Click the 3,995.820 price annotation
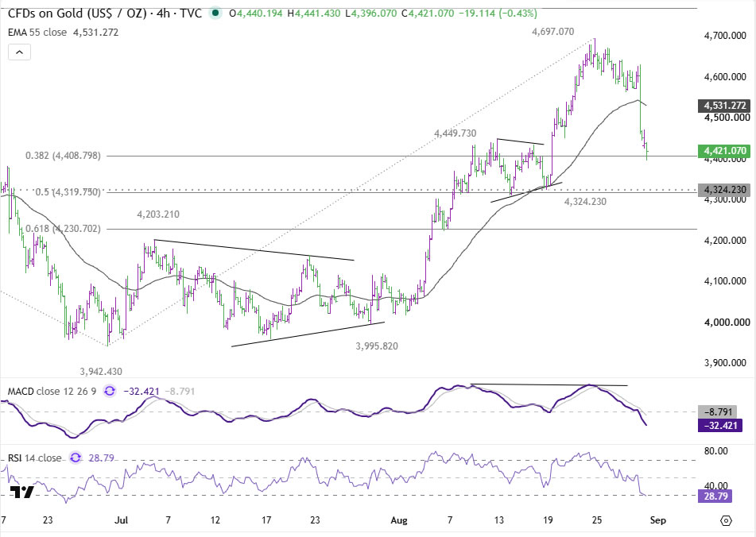This screenshot has width=756, height=537. pyautogui.click(x=377, y=346)
